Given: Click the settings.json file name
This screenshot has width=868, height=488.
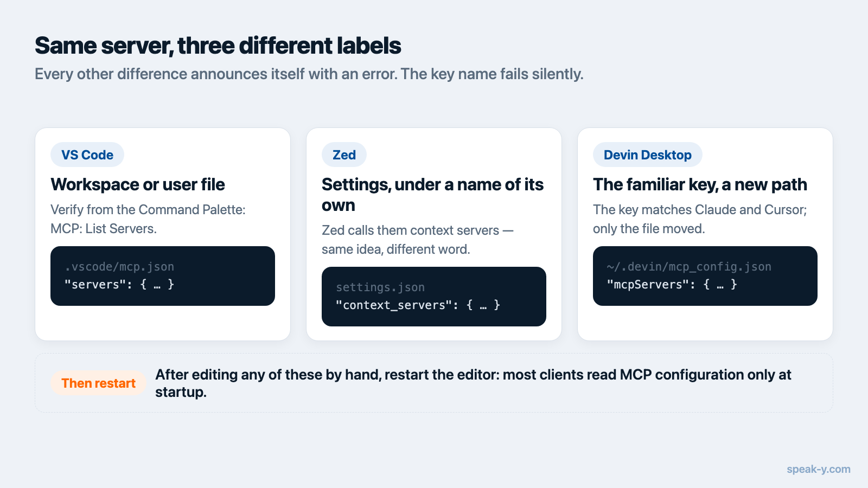Looking at the screenshot, I should point(380,287).
